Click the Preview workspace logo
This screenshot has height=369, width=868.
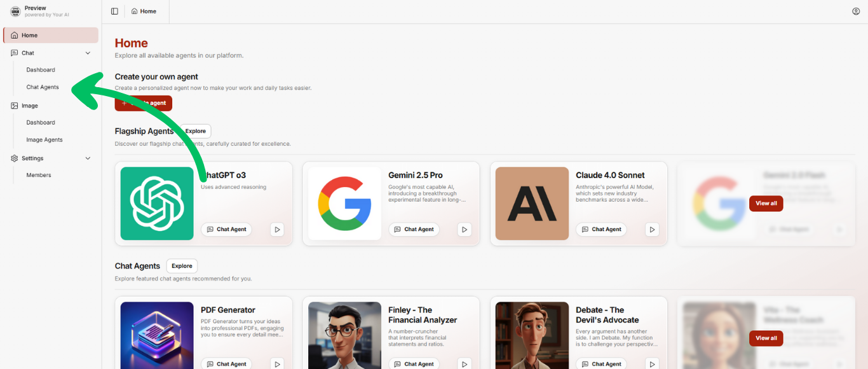click(15, 11)
